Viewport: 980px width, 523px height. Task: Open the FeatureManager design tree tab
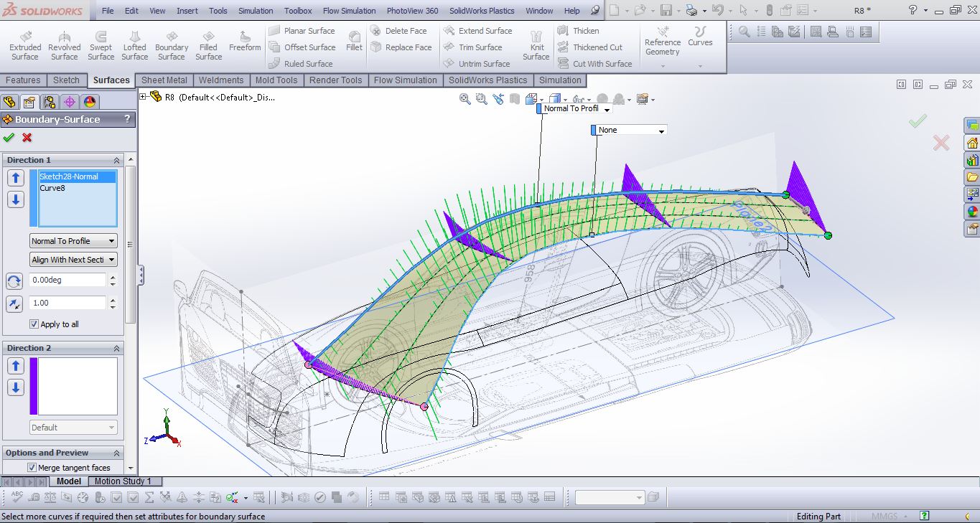(9, 102)
